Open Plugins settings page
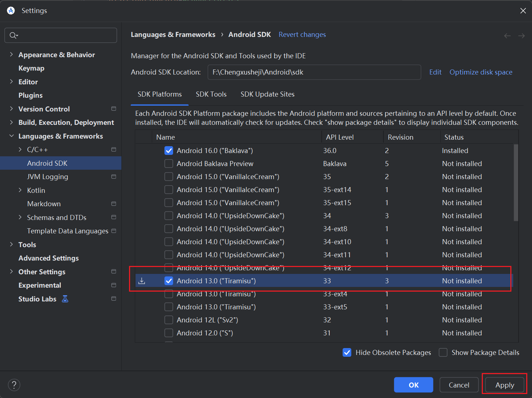Screen dimensions: 532x398 pyautogui.click(x=30, y=95)
